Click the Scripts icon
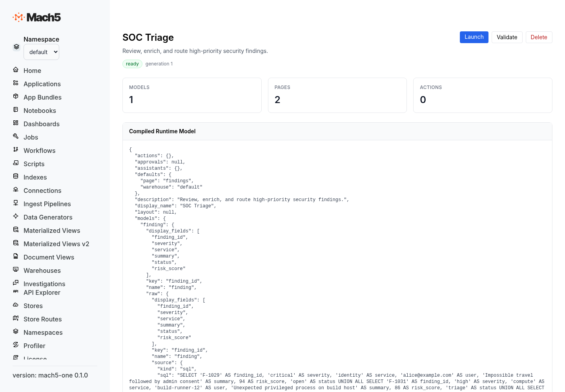 point(16,163)
